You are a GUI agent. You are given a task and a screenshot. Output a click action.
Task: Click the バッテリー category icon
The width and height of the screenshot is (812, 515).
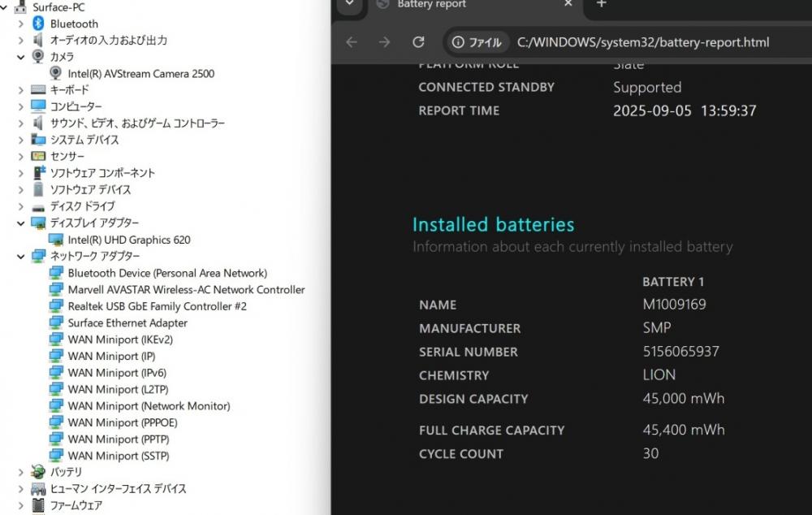(x=37, y=472)
